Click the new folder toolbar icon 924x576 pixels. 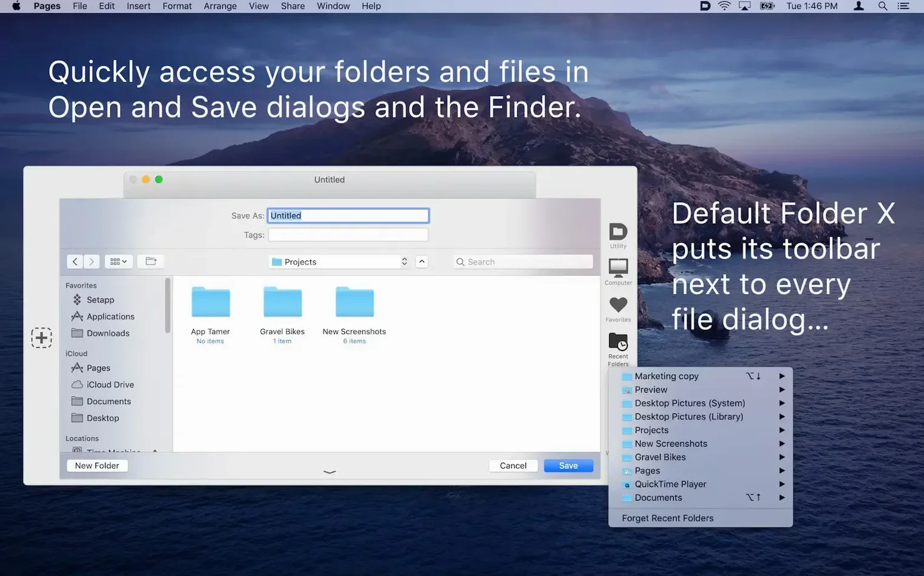[x=151, y=261]
